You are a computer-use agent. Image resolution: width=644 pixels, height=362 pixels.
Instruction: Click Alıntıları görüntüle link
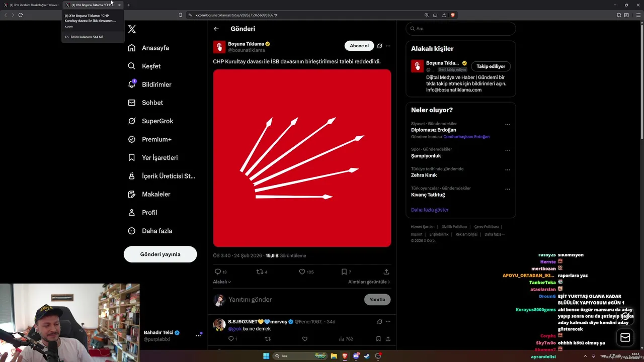click(x=369, y=282)
